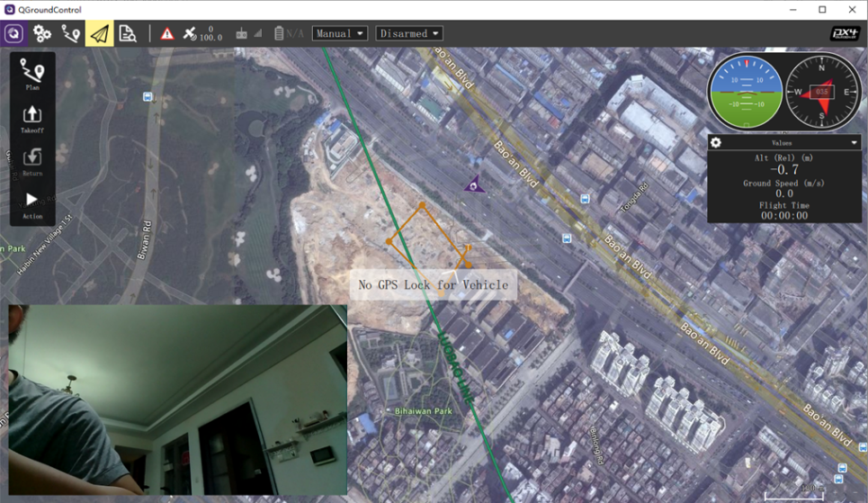Viewport: 868px width, 503px height.
Task: Click the Bihaiwan Park map label
Action: [x=424, y=411]
